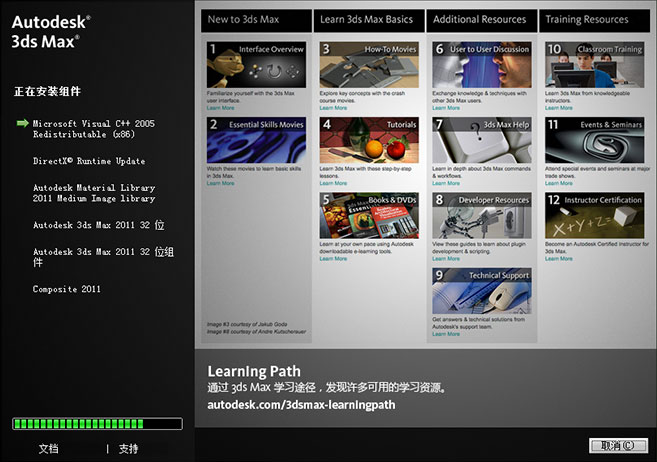
Task: Click Learn More under Technical Support
Action: coord(446,334)
